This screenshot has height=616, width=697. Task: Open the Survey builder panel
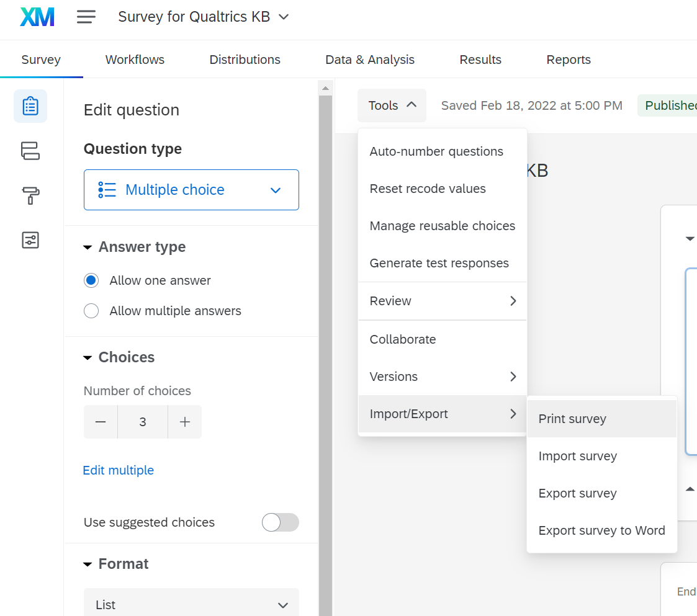[x=30, y=105]
